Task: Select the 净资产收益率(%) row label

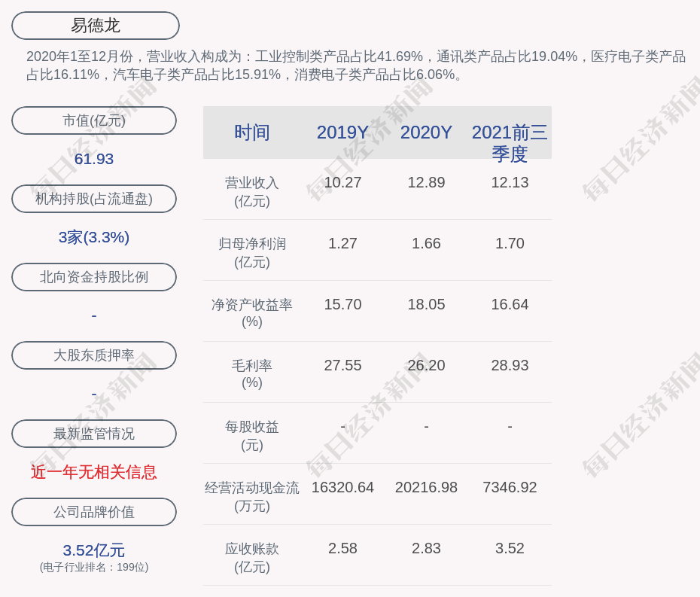Action: 252,313
